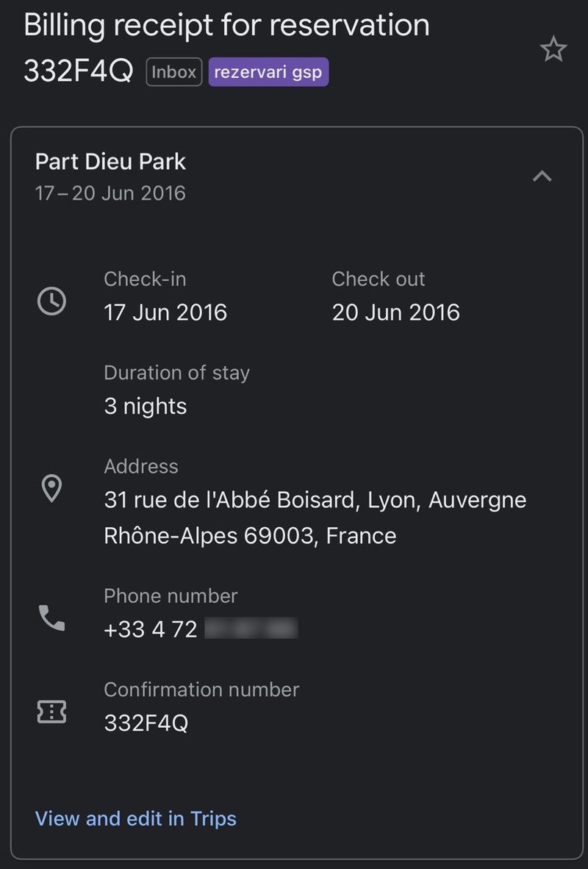Open the rezervari gsp label
Image resolution: width=588 pixels, height=869 pixels.
268,72
